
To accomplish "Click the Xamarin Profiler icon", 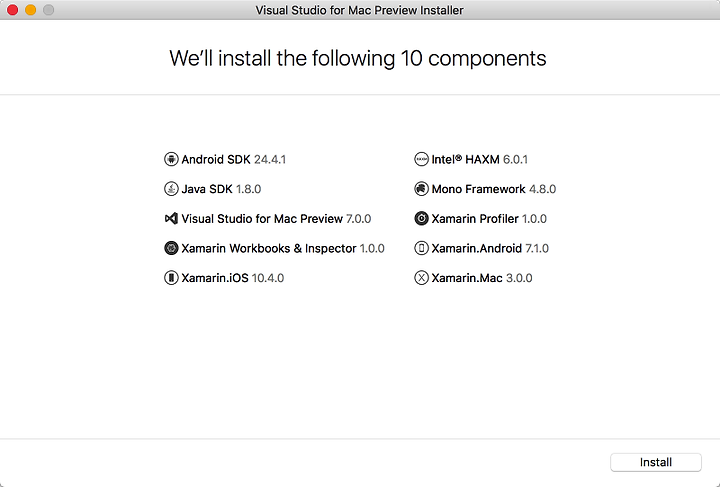I will pyautogui.click(x=421, y=218).
